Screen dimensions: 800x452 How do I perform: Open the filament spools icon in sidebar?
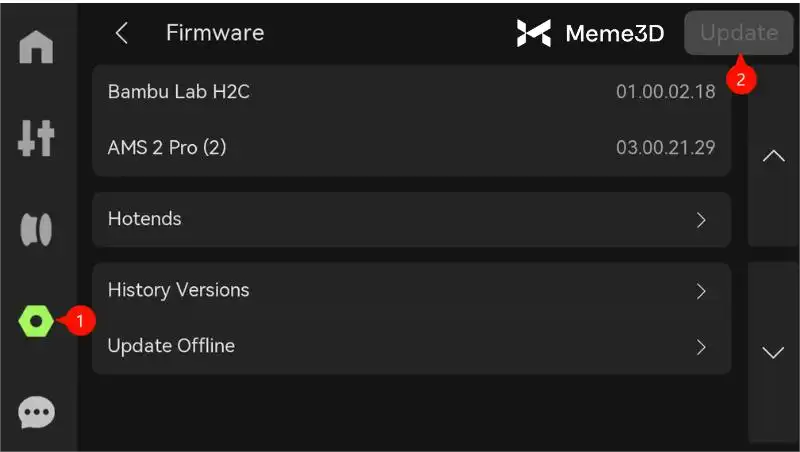pyautogui.click(x=37, y=229)
